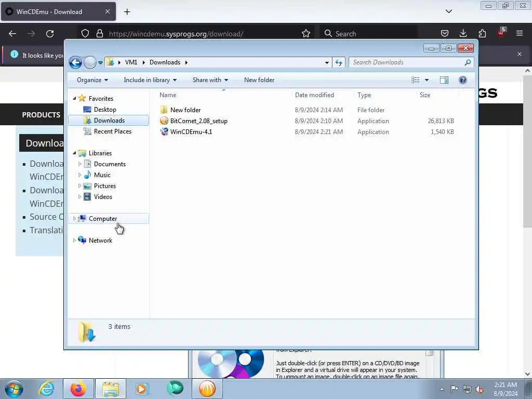Dismiss the Firefox notification bar

520,54
